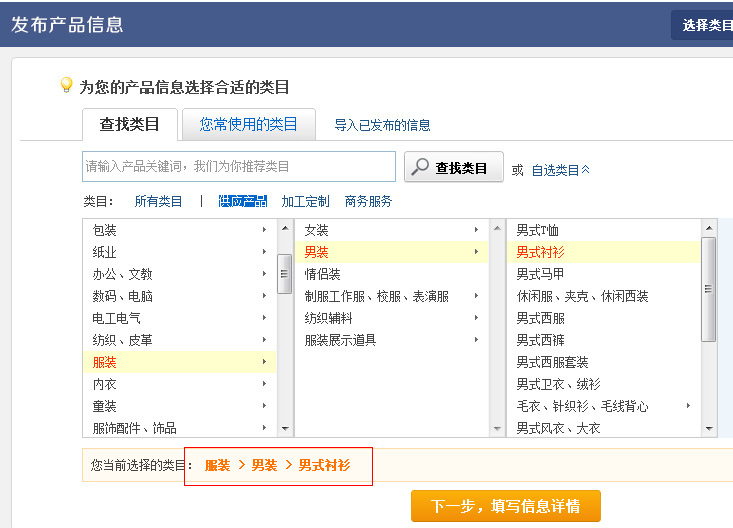This screenshot has height=528, width=733.
Task: Click first list scrollbar down arrow
Action: pos(285,428)
